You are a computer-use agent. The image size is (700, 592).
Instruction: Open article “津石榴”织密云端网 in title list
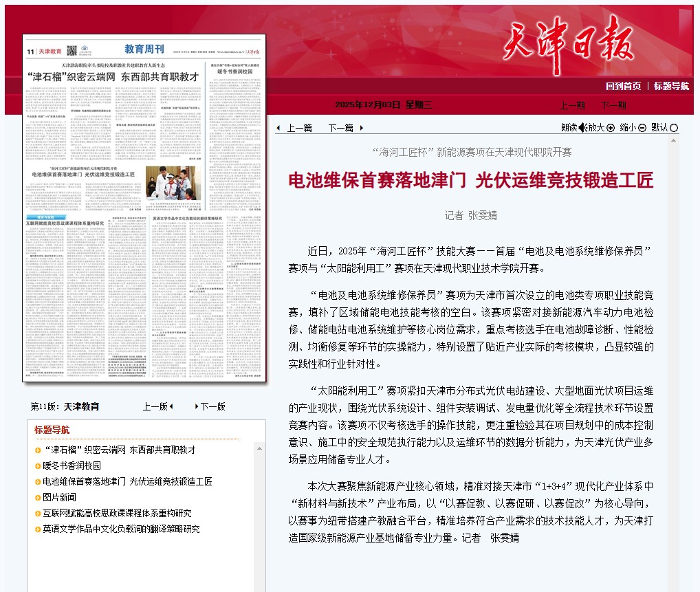119,450
